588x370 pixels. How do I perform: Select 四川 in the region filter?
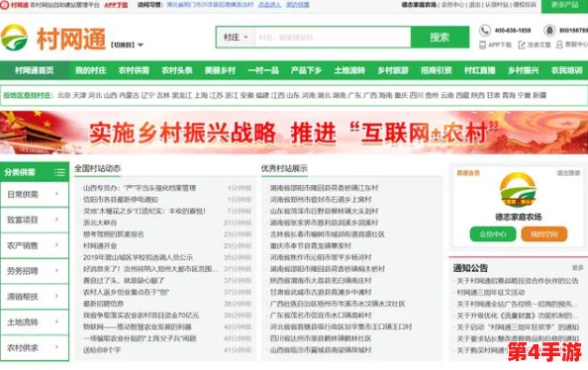(416, 95)
